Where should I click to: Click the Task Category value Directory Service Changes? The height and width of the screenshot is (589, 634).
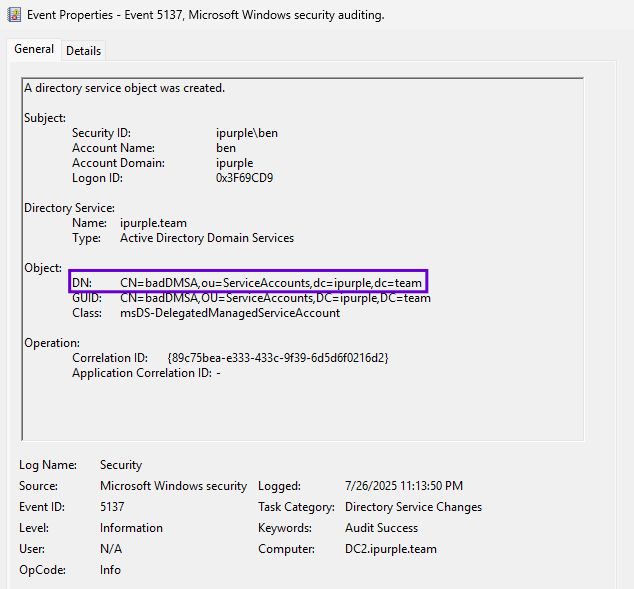click(x=413, y=507)
